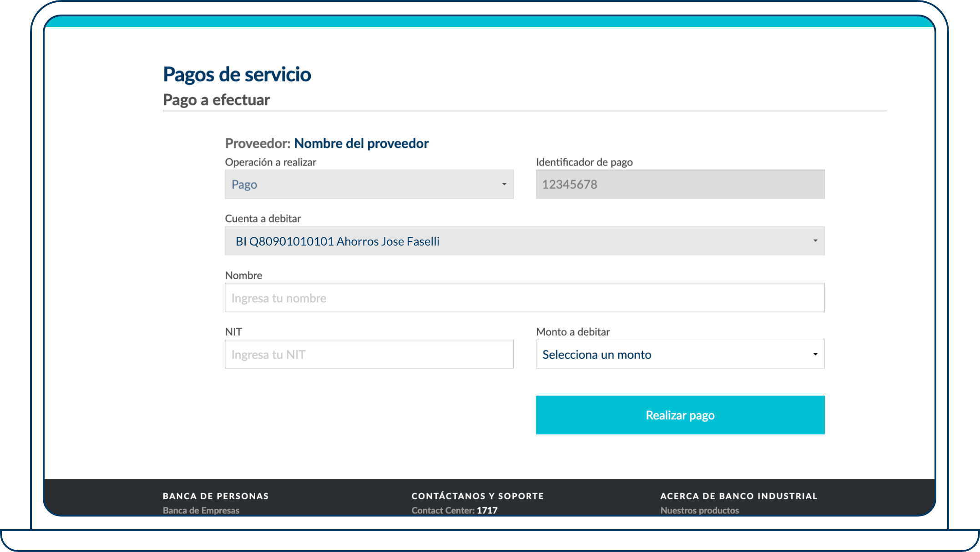Click the Realizar pago button
Image resolution: width=980 pixels, height=552 pixels.
(x=681, y=415)
